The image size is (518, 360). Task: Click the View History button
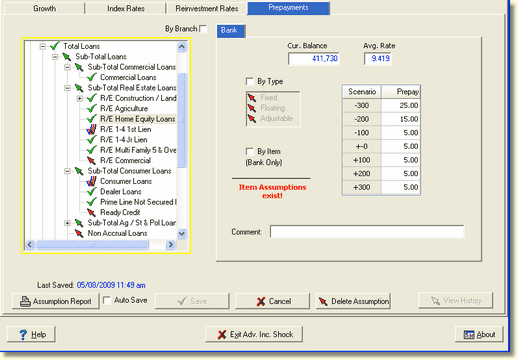(x=456, y=301)
